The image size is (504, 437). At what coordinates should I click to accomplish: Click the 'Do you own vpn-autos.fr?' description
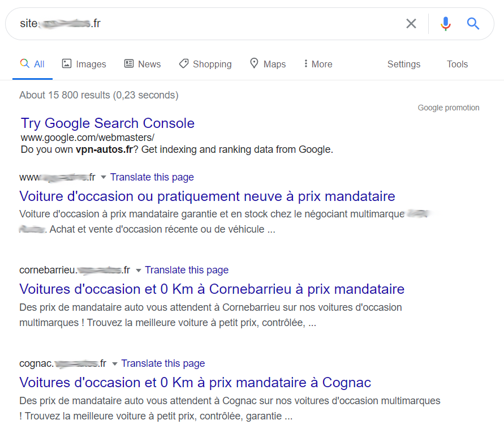[x=177, y=149]
